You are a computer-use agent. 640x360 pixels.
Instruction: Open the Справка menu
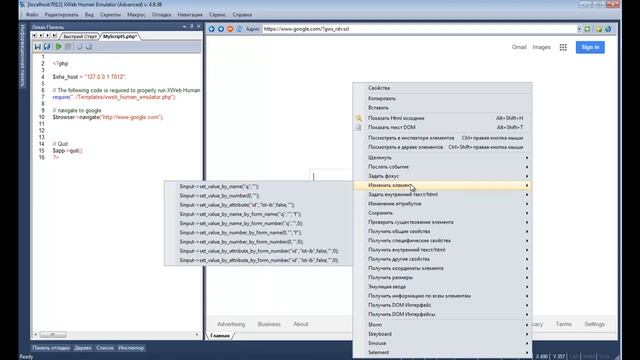[242, 15]
